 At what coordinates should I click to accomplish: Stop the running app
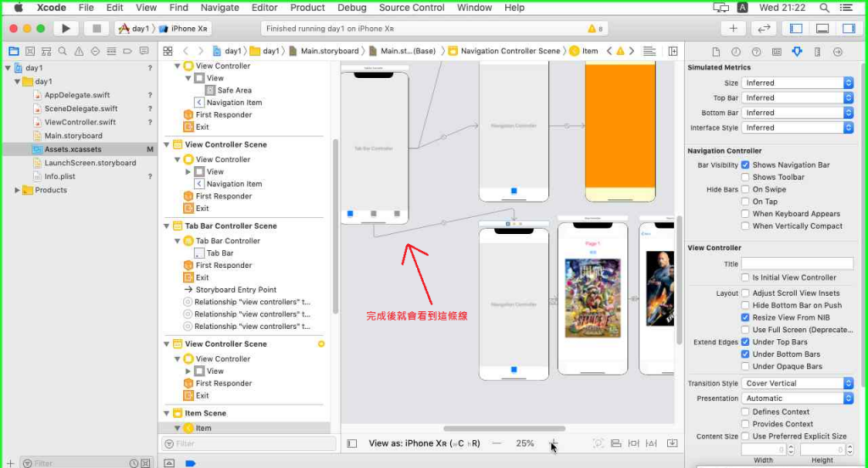[97, 28]
